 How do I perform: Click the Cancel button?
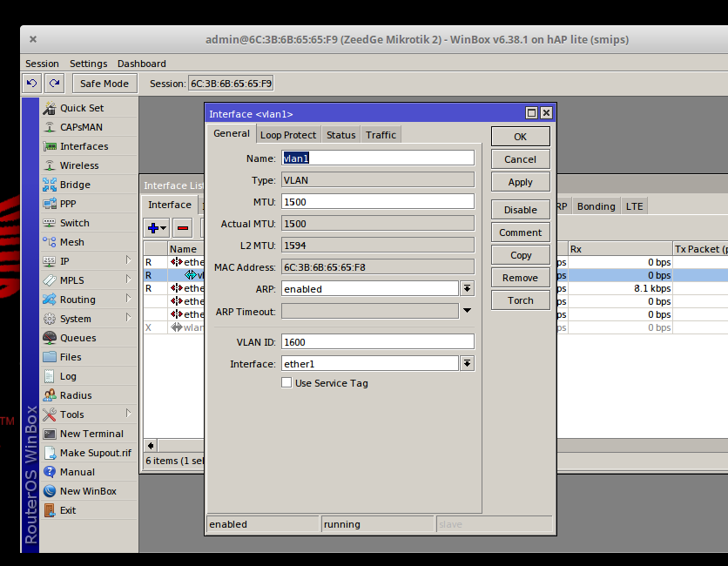click(521, 159)
